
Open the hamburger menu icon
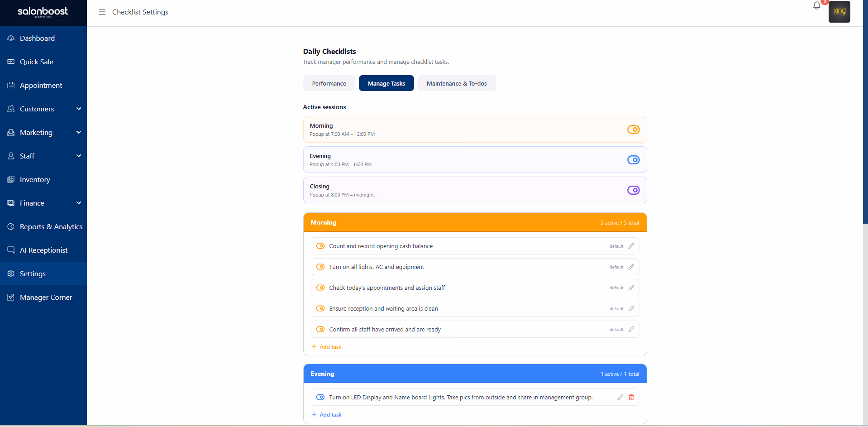pyautogui.click(x=102, y=12)
